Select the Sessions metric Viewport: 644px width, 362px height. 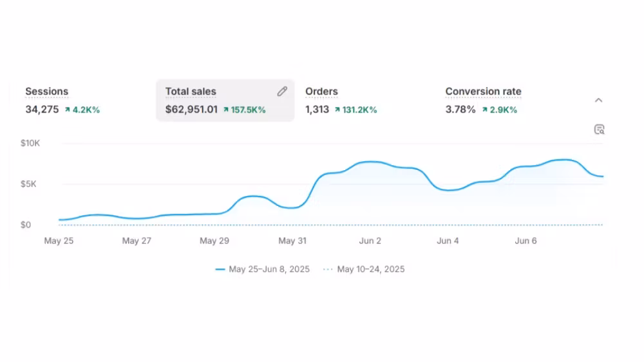point(46,91)
